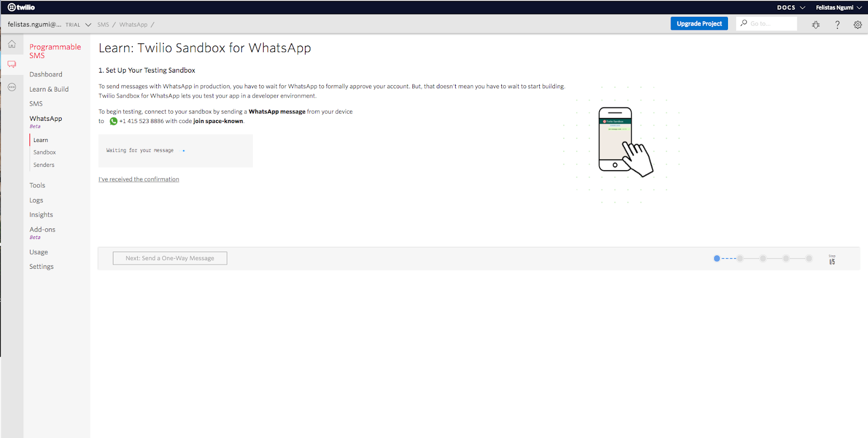Screen dimensions: 868x438
Task: Click fourth step progress dot
Action: [786, 259]
